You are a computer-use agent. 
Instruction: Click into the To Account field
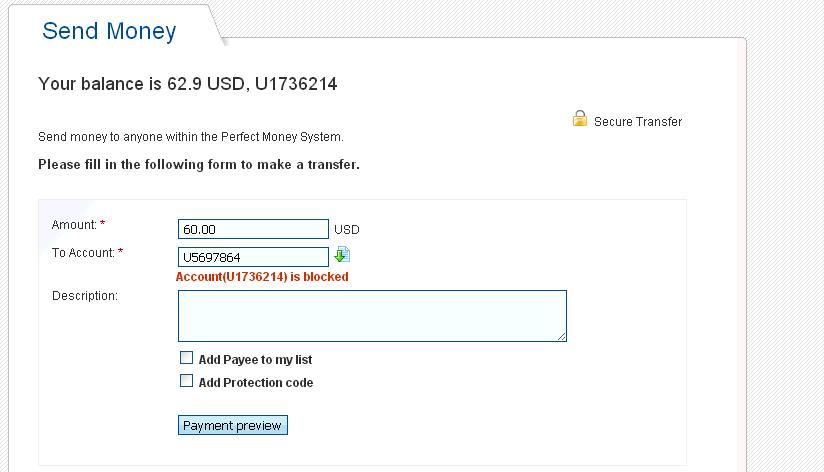pyautogui.click(x=253, y=257)
